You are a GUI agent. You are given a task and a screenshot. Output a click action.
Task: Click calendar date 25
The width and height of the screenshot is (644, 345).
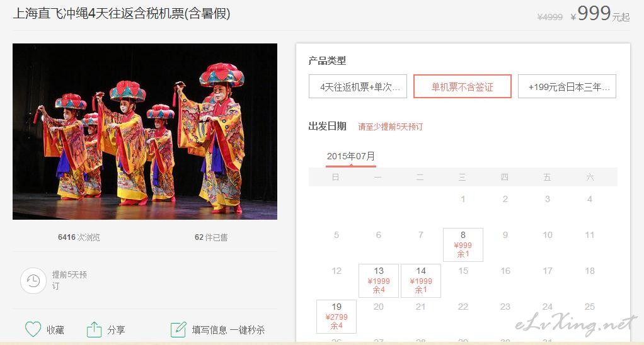[589, 307]
